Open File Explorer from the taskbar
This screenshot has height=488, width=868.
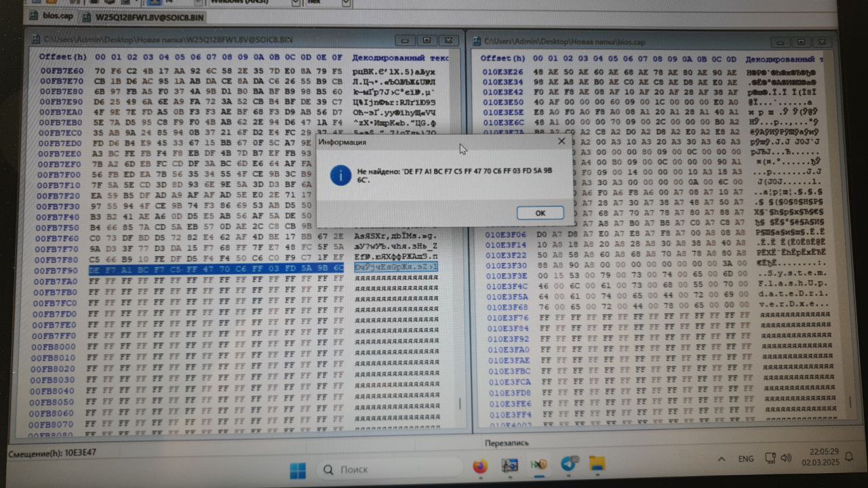tap(597, 464)
